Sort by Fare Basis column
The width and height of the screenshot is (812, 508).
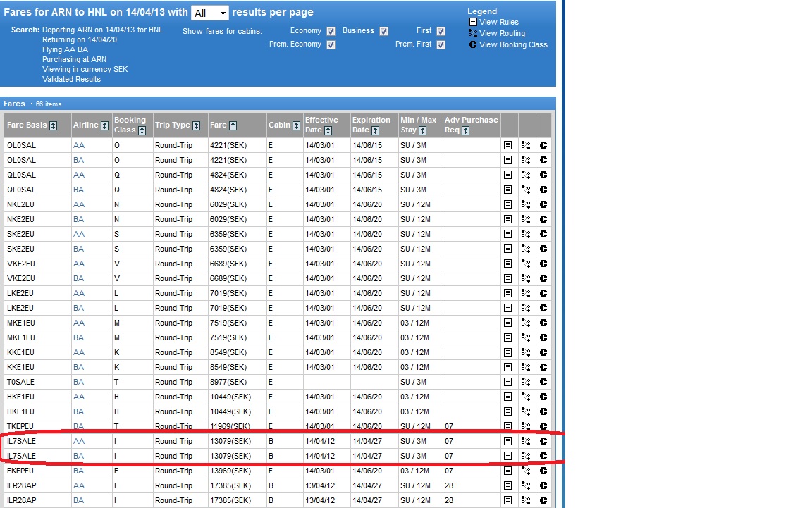(x=54, y=125)
